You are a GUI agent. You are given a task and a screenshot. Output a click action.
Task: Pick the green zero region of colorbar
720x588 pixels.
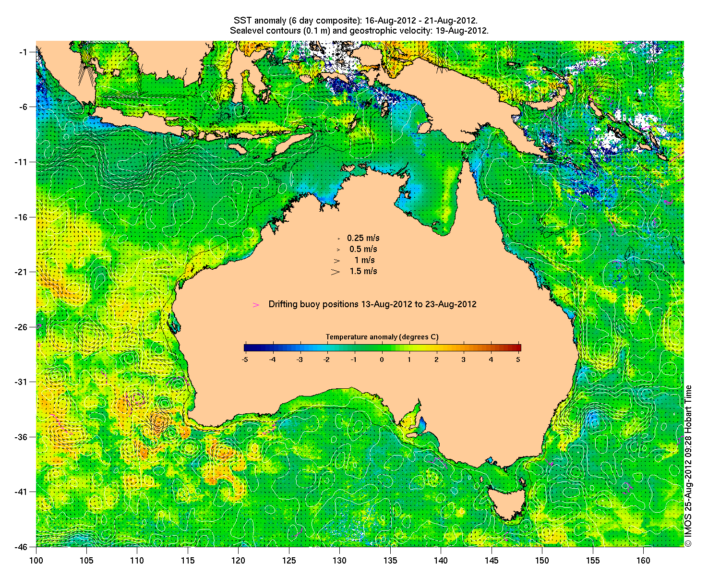383,348
